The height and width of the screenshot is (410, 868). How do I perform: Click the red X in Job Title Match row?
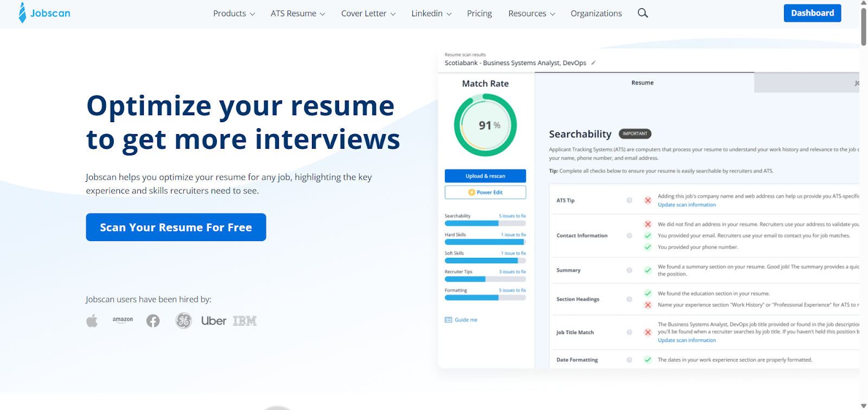pyautogui.click(x=648, y=332)
